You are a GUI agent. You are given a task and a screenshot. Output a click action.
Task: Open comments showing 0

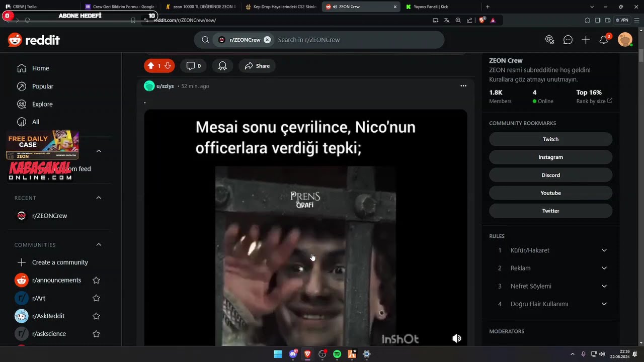click(x=194, y=66)
